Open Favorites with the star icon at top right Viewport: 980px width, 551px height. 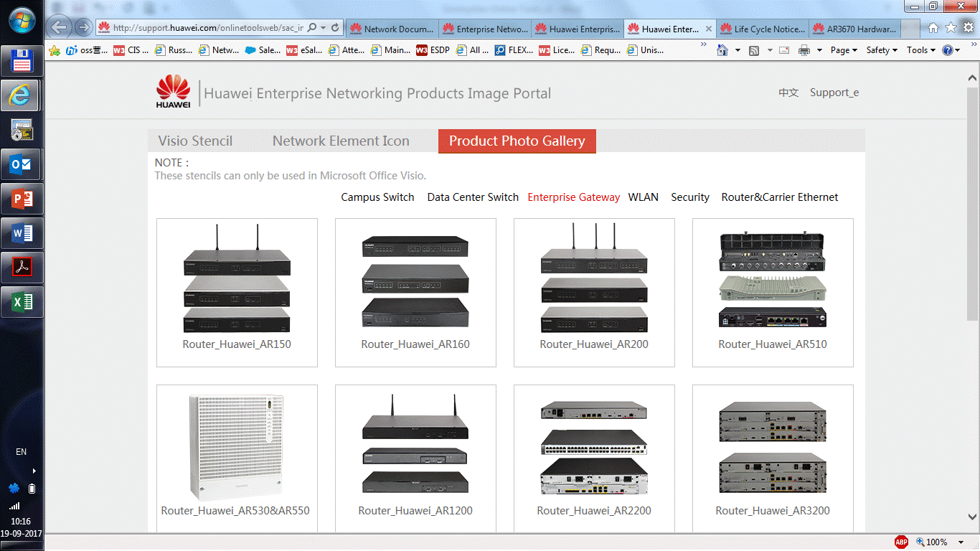point(951,28)
